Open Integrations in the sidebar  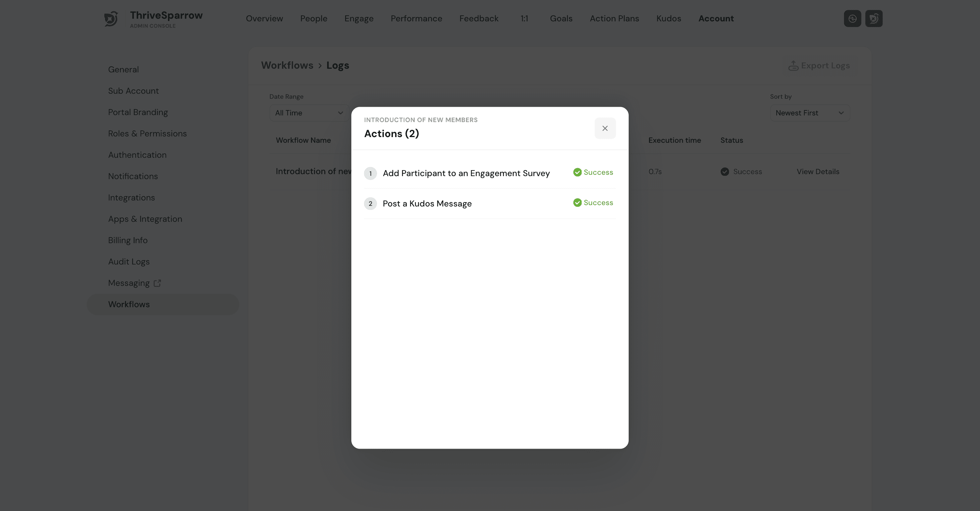(x=131, y=197)
